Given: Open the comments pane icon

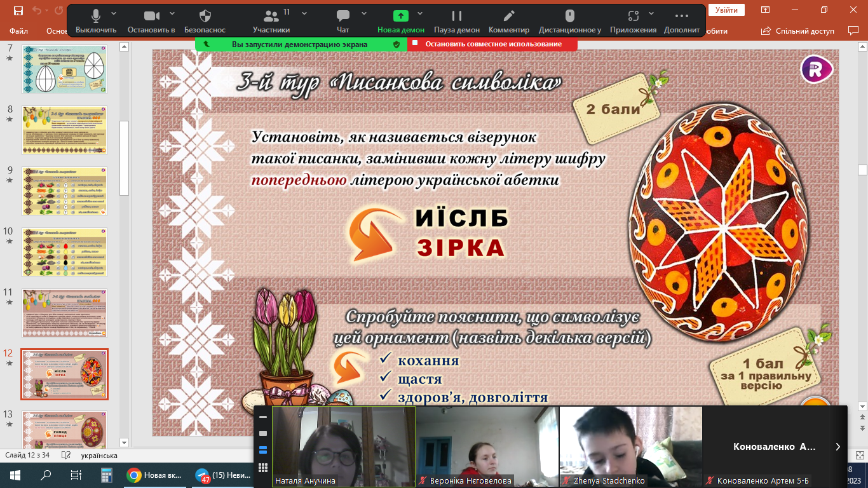Looking at the screenshot, I should click(853, 30).
